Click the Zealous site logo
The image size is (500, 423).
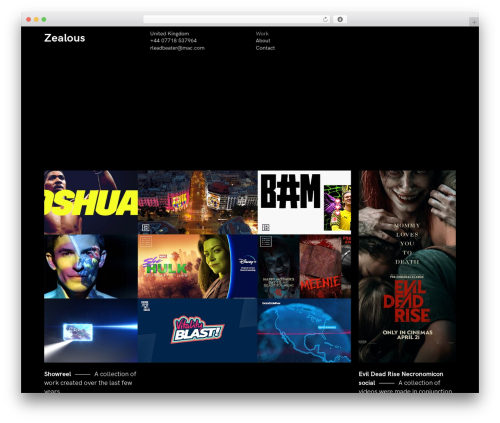click(65, 38)
